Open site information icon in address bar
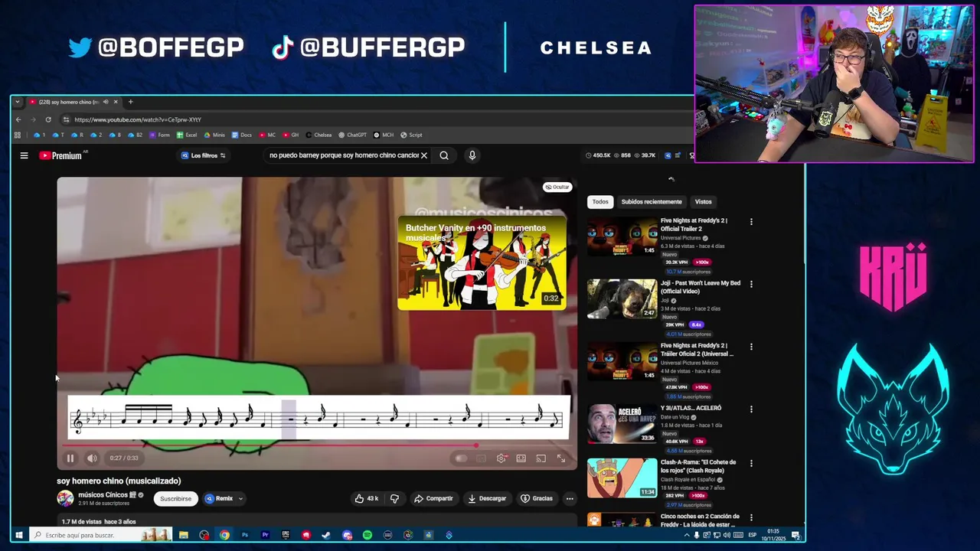Viewport: 980px width, 551px height. [x=66, y=119]
